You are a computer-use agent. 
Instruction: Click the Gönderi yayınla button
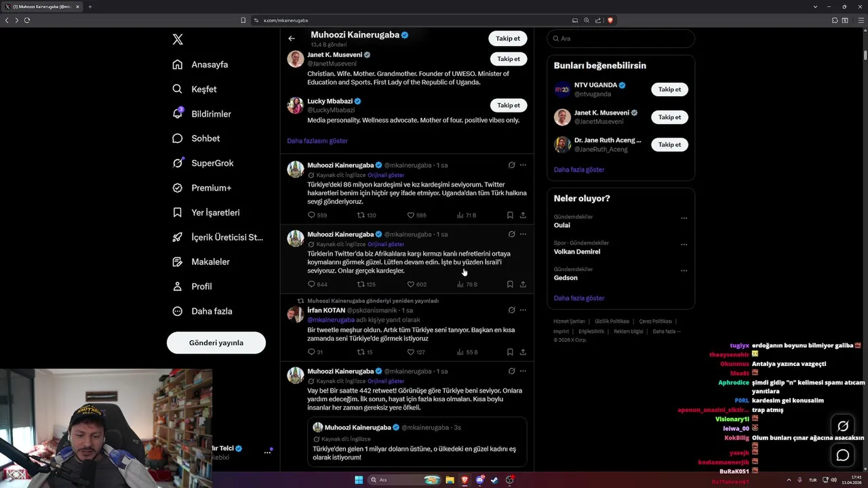click(x=216, y=343)
